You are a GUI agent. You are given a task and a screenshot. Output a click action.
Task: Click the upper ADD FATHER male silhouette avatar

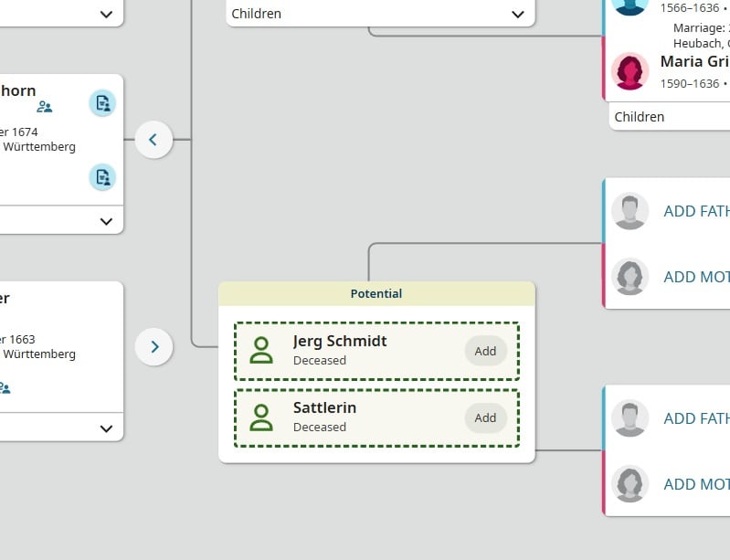pyautogui.click(x=630, y=211)
